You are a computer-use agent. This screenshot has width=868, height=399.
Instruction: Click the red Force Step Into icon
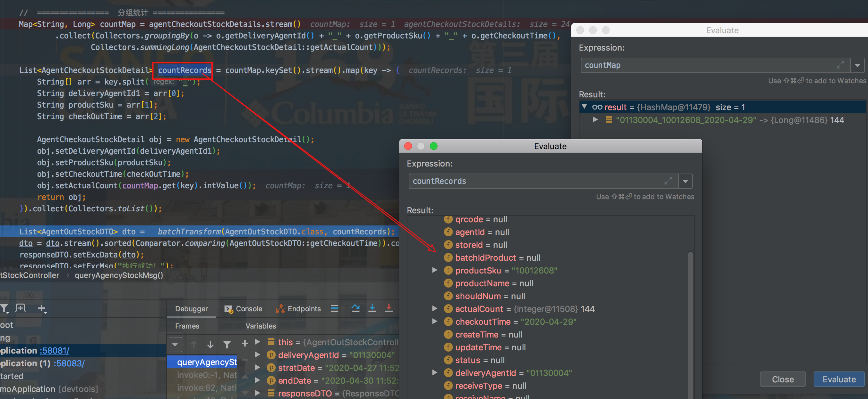pyautogui.click(x=389, y=308)
